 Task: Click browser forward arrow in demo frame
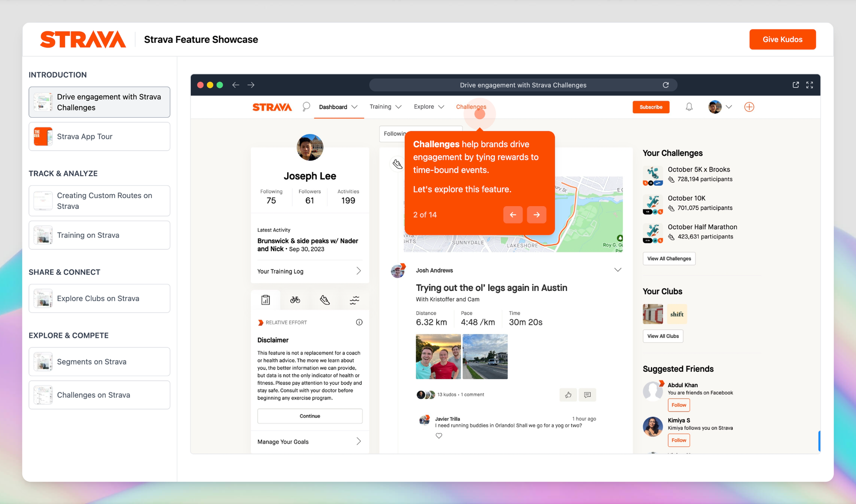pyautogui.click(x=251, y=85)
